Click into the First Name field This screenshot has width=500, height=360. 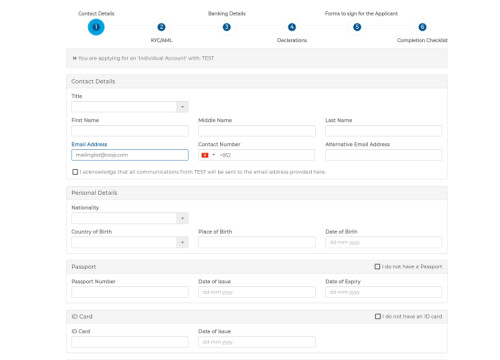pos(130,131)
